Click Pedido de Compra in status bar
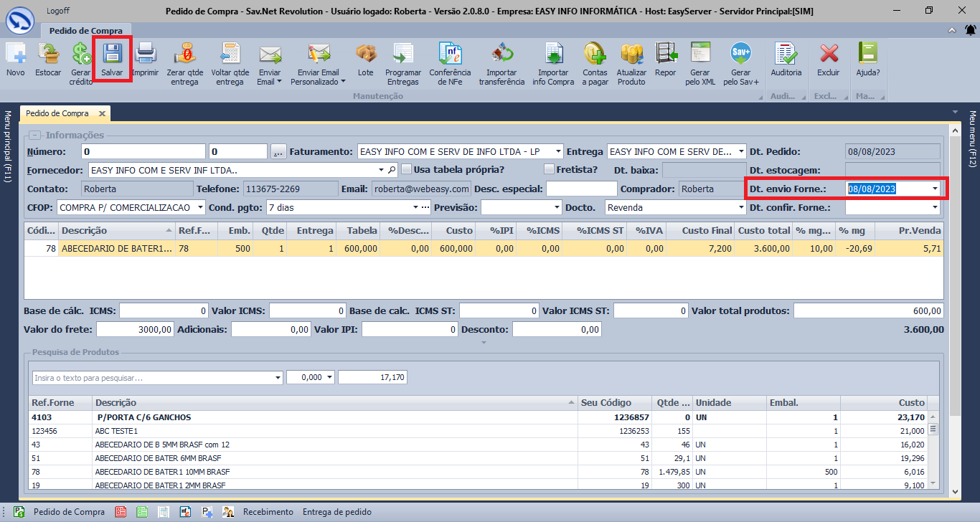The width and height of the screenshot is (980, 522). [x=69, y=512]
